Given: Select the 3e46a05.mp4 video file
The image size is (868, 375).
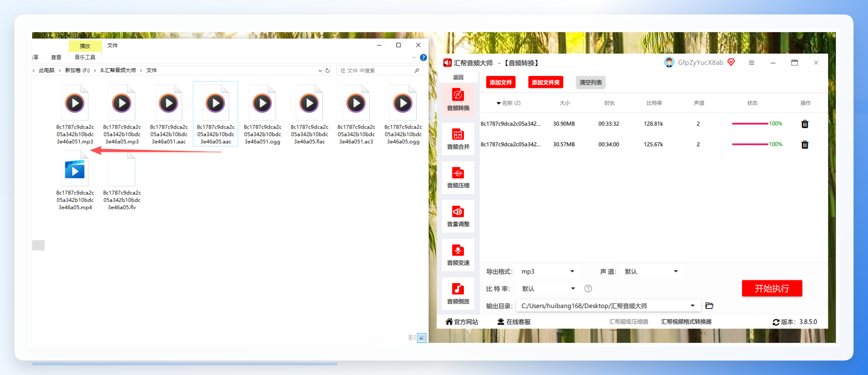Looking at the screenshot, I should coord(75,180).
